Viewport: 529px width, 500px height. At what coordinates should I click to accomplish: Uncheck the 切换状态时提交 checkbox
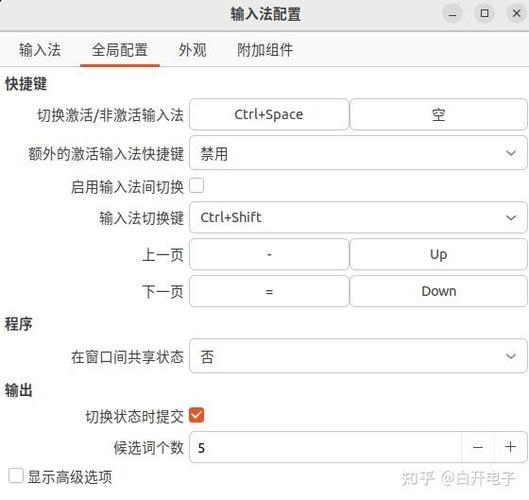[x=196, y=415]
